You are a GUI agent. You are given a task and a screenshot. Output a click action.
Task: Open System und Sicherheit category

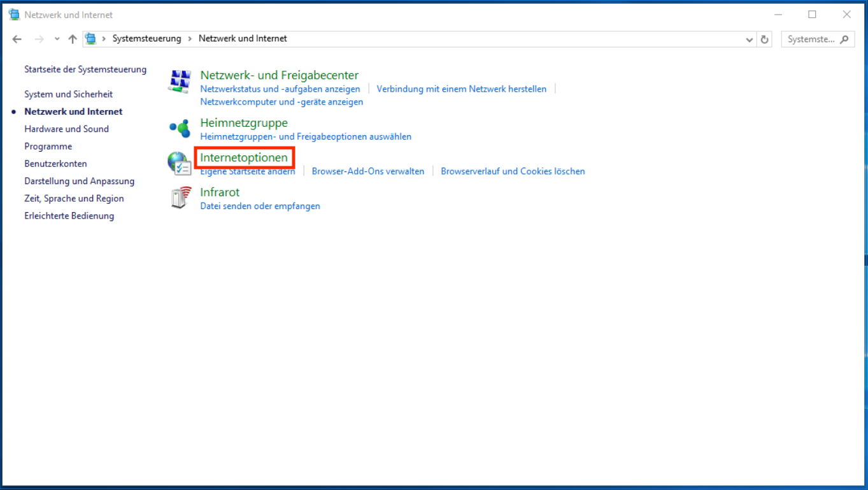[69, 94]
